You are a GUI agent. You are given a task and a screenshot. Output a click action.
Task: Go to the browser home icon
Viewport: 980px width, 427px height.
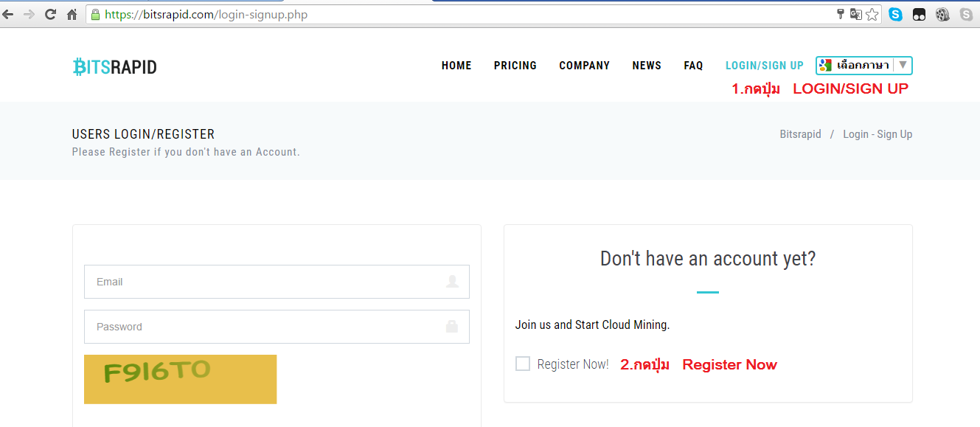[x=72, y=14]
